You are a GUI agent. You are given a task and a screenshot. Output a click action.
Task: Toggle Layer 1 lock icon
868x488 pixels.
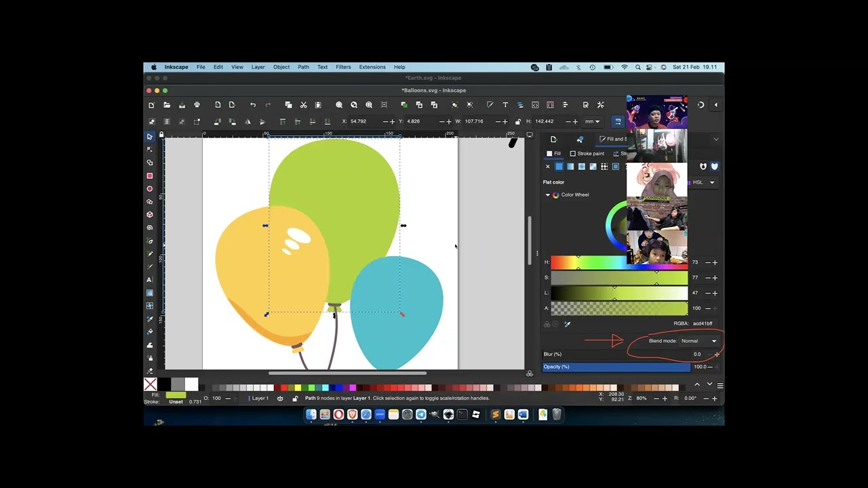[x=295, y=399]
